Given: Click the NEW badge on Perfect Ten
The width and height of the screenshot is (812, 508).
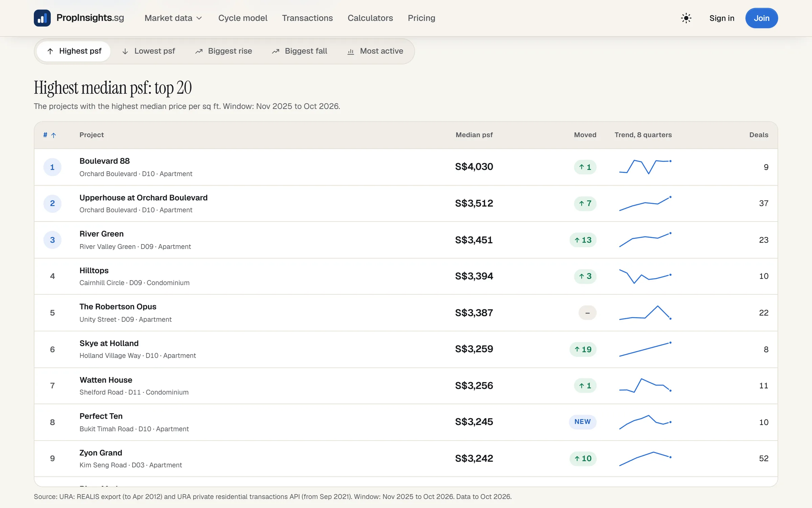Looking at the screenshot, I should point(582,422).
